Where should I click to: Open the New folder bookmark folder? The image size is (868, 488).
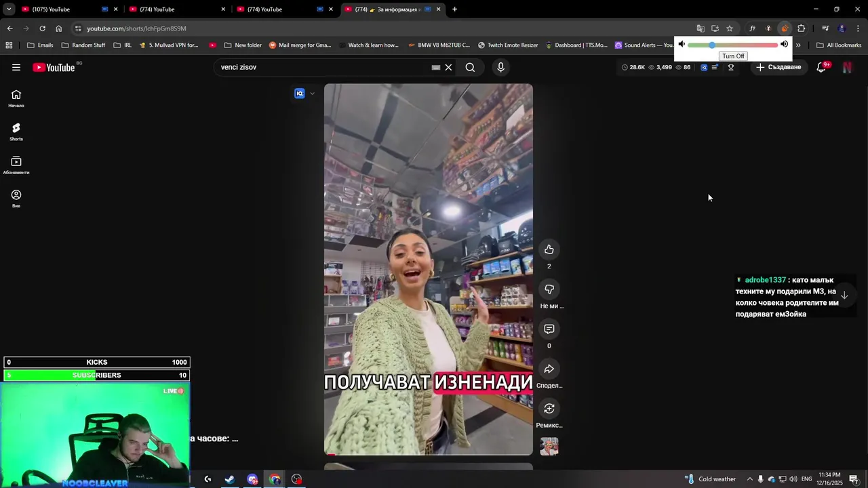[x=242, y=45]
